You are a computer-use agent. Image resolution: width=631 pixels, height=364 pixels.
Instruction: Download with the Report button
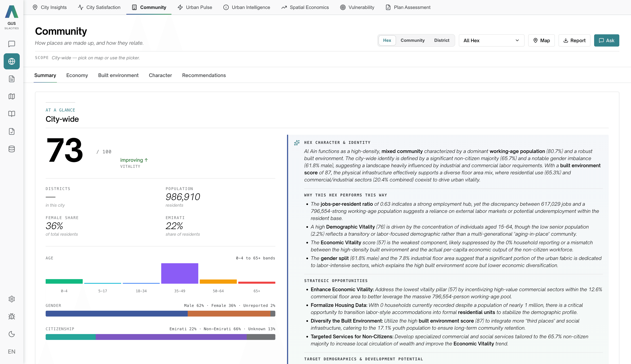pyautogui.click(x=574, y=41)
